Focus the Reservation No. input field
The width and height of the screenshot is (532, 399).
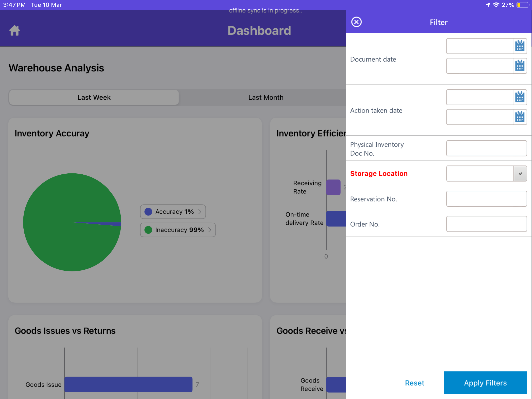(x=486, y=199)
